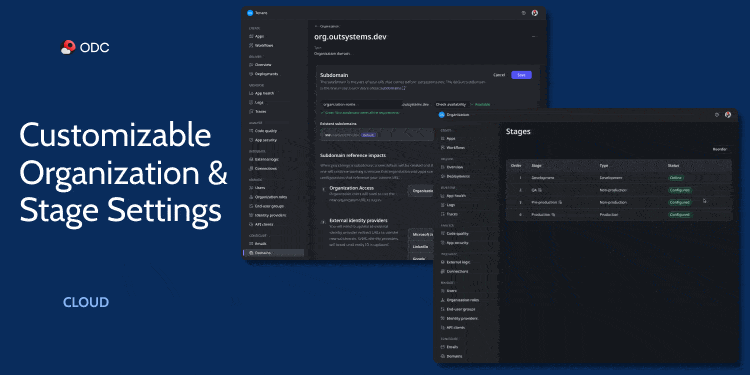This screenshot has height=375, width=750.
Task: Click the Status column header
Action: coord(673,165)
